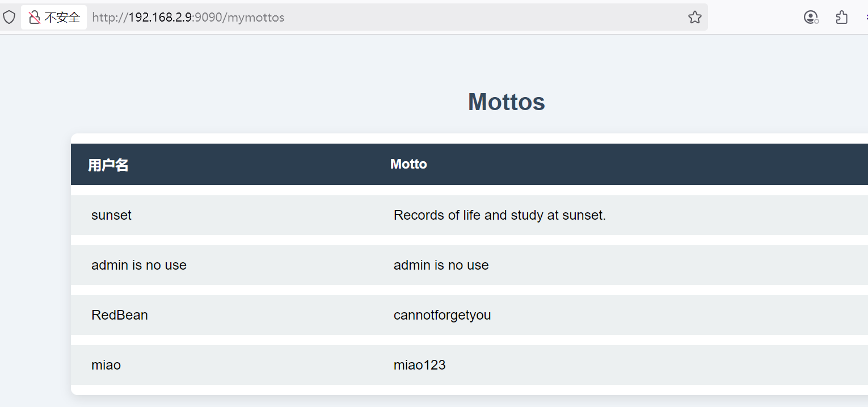Click the "Mottos" page heading
Viewport: 868px width, 407px height.
[x=506, y=102]
